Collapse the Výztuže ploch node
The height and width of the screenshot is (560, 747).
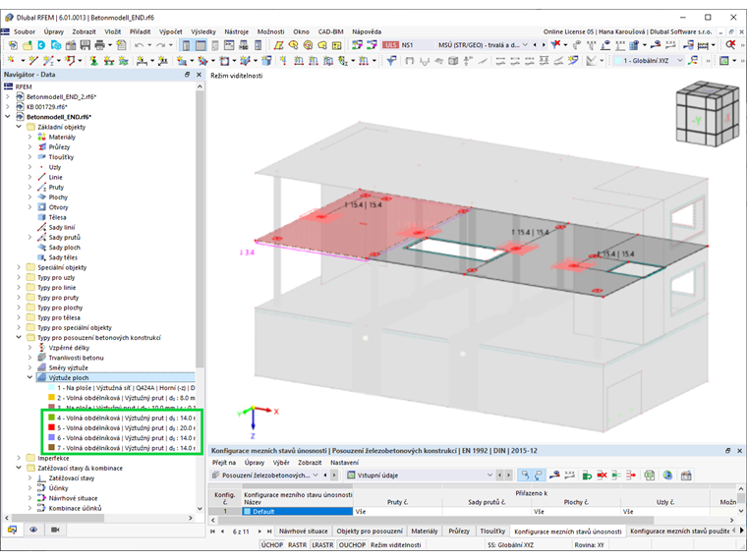point(30,377)
